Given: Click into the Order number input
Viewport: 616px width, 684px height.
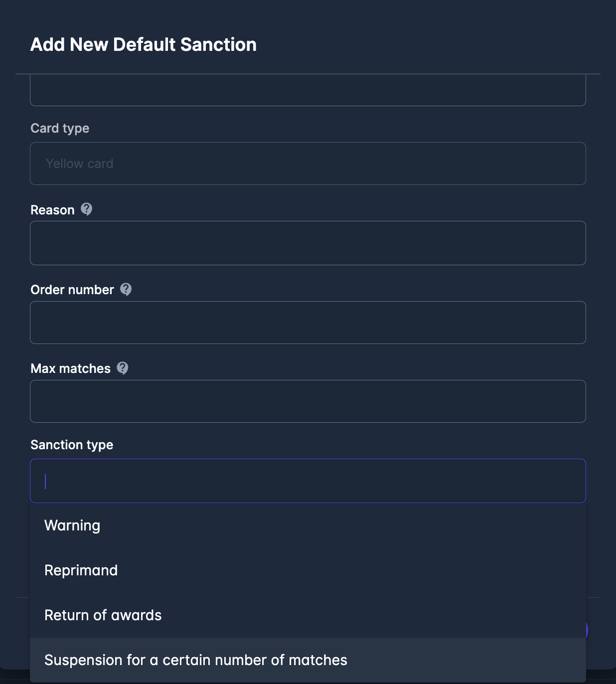Looking at the screenshot, I should point(308,323).
